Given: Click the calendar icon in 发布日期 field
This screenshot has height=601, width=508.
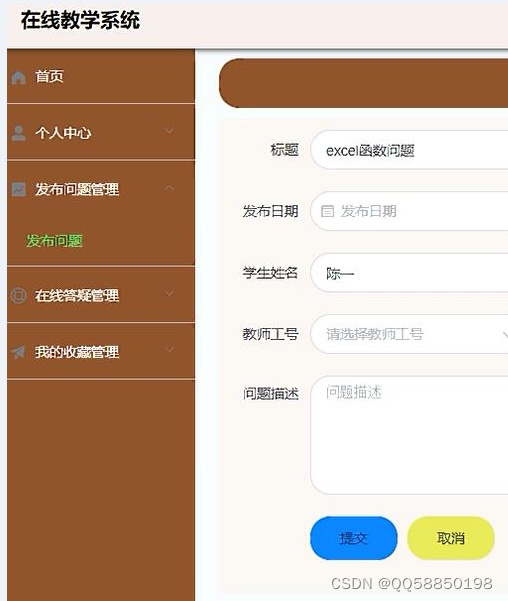Looking at the screenshot, I should pyautogui.click(x=327, y=211).
